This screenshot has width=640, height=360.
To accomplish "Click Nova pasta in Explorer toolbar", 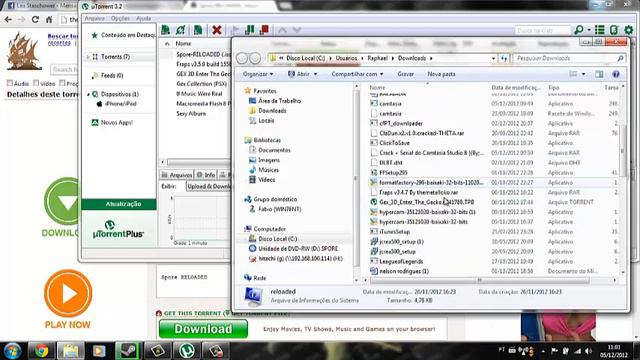I will 441,74.
